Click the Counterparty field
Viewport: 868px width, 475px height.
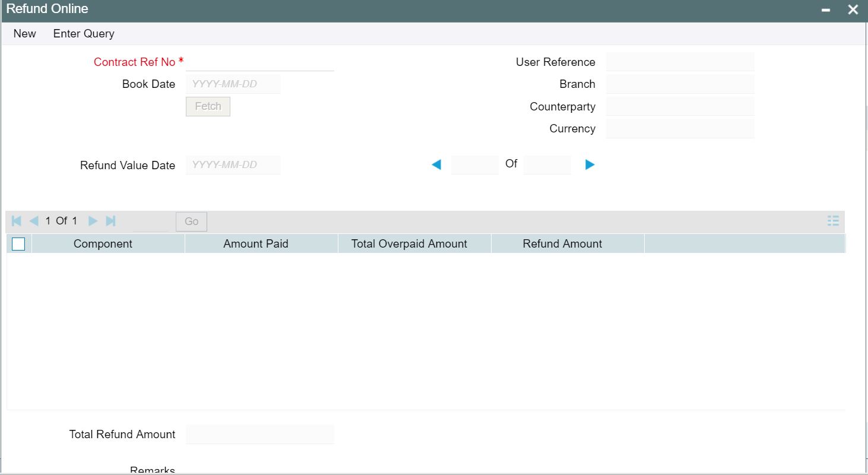680,107
